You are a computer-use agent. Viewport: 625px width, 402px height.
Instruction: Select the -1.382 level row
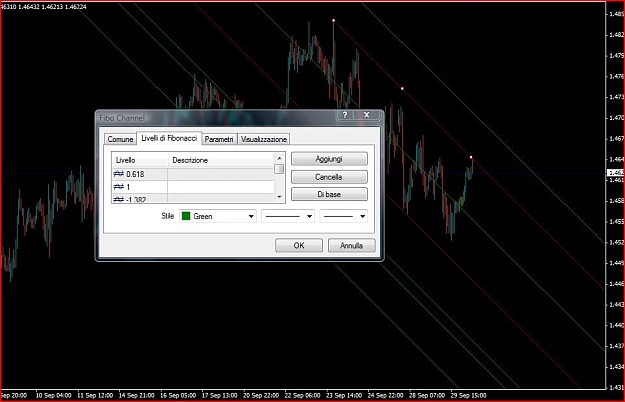[x=193, y=198]
